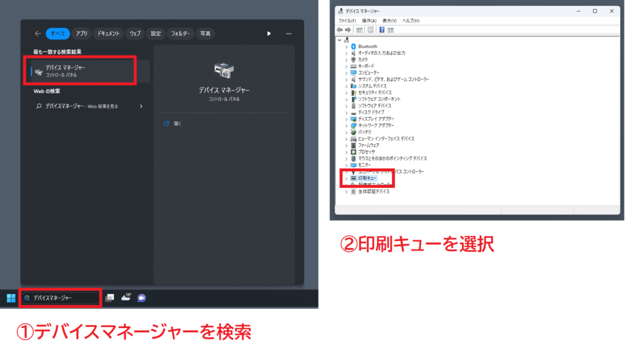Open the weather widget icon on taskbar
This screenshot has width=625, height=364.
click(x=126, y=297)
